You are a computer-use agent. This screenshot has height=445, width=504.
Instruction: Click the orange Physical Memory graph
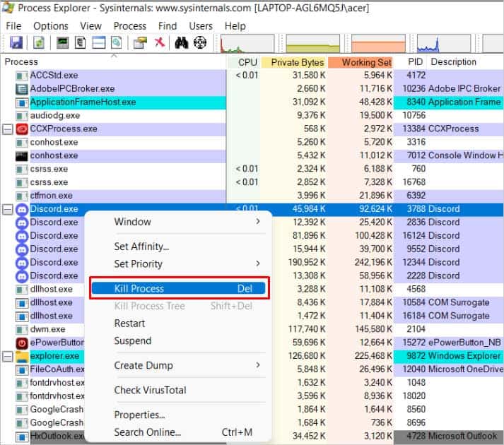pyautogui.click(x=378, y=44)
